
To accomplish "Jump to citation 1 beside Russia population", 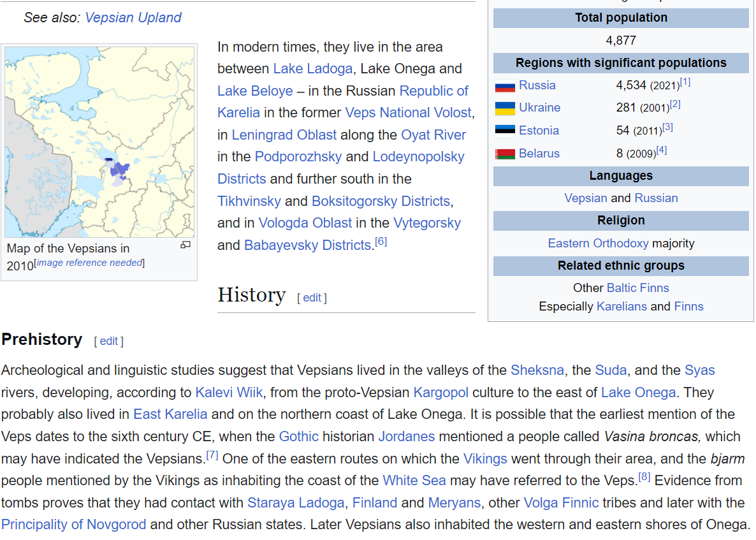I will tap(685, 82).
